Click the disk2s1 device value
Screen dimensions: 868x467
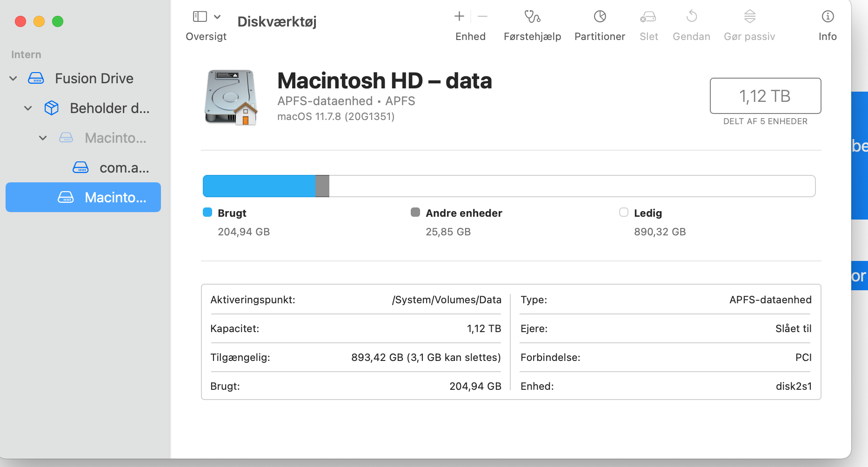794,386
